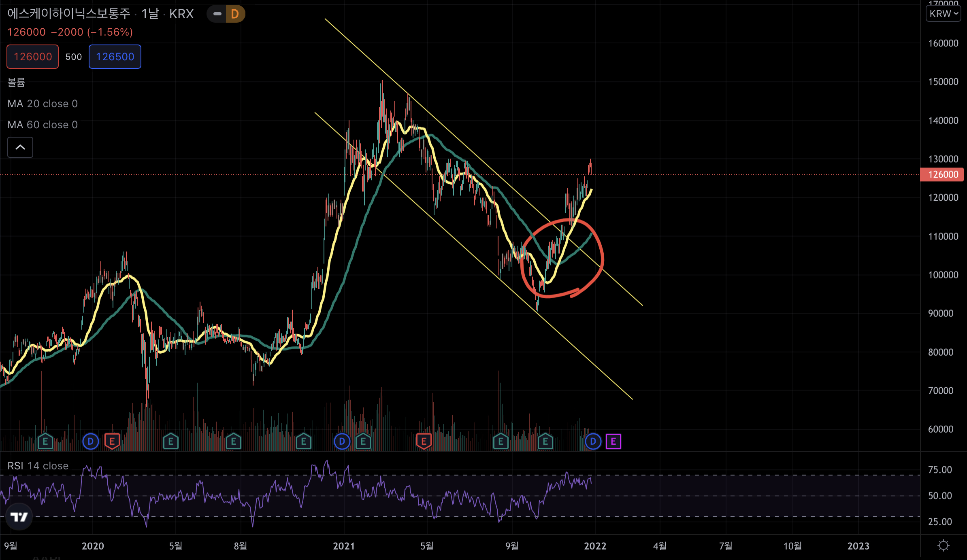Click the 150000 price axis label

[943, 82]
